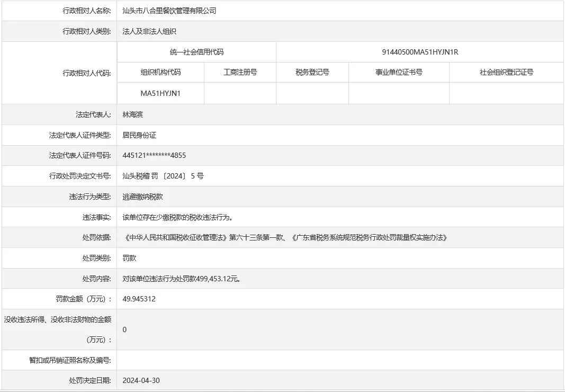
Task: Click the 社会组织登记证号 column header
Action: 506,73
